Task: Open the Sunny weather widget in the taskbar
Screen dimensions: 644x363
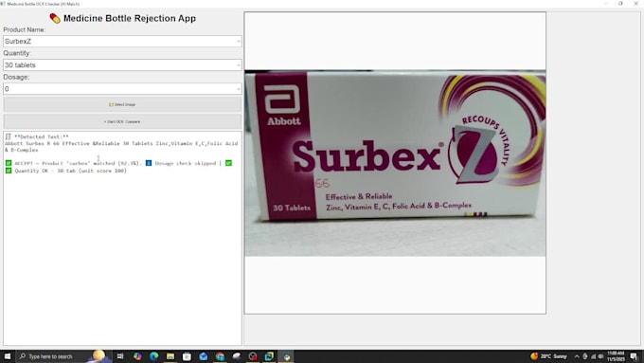Action: [x=548, y=356]
